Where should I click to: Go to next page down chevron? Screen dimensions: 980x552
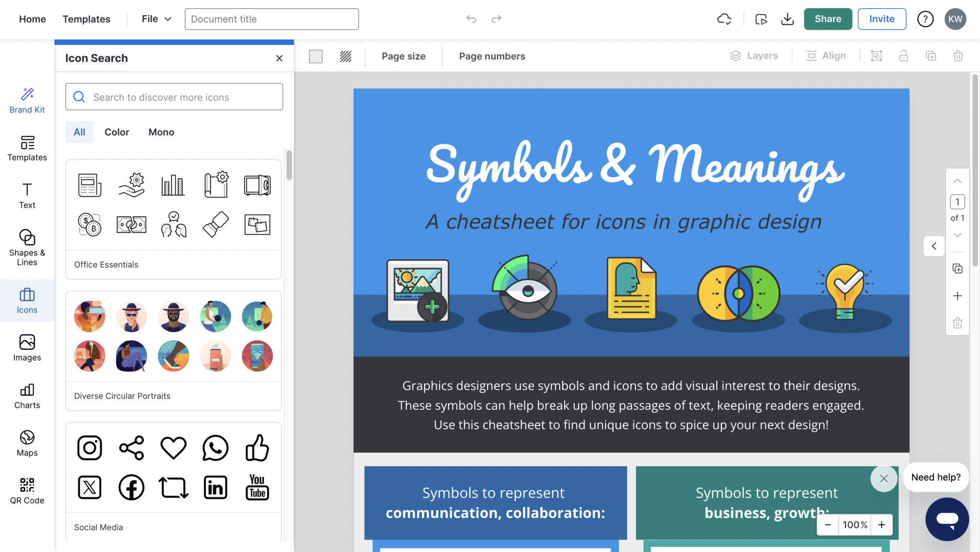(x=957, y=235)
